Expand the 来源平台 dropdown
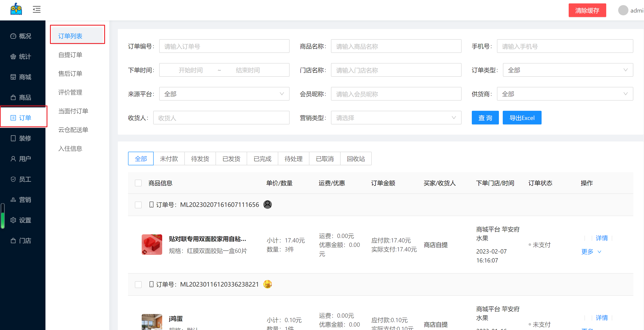 tap(224, 94)
